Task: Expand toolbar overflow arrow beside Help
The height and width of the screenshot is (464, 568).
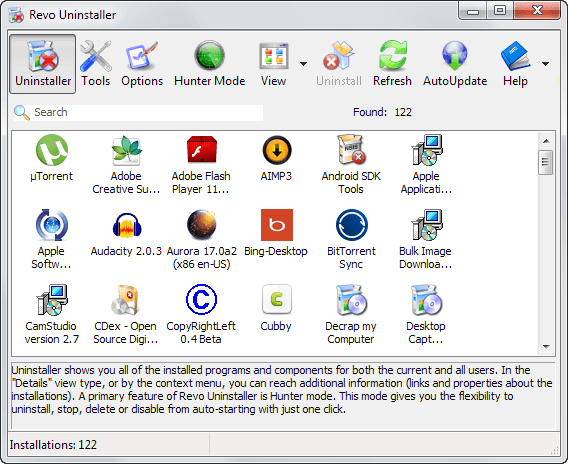Action: coord(546,64)
